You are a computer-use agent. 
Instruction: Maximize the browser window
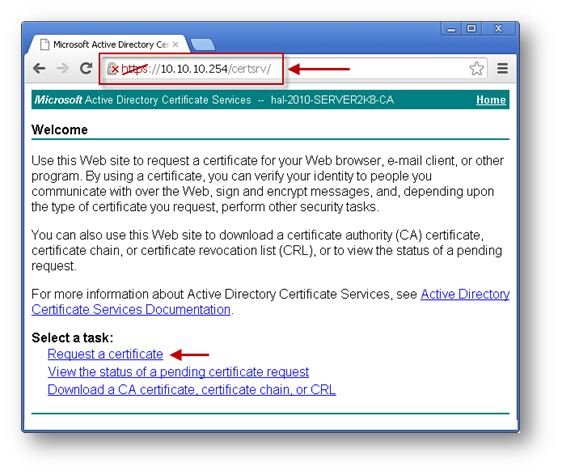(x=472, y=28)
